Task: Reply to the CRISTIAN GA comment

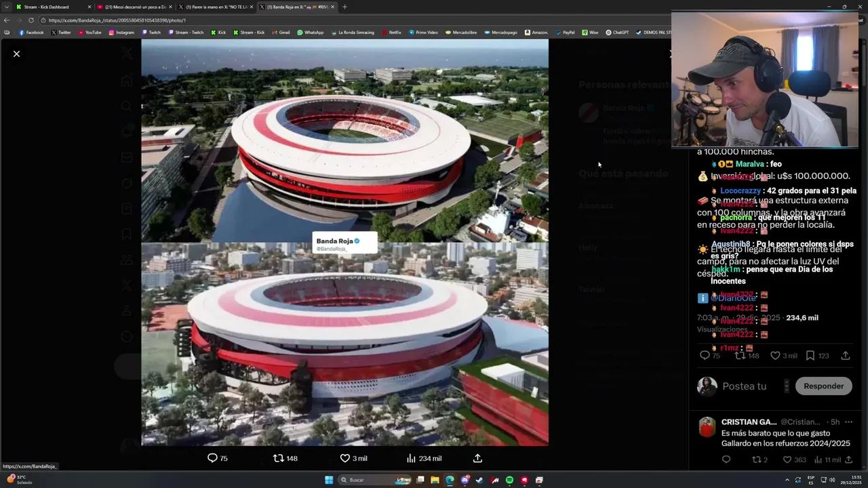Action: (x=726, y=460)
